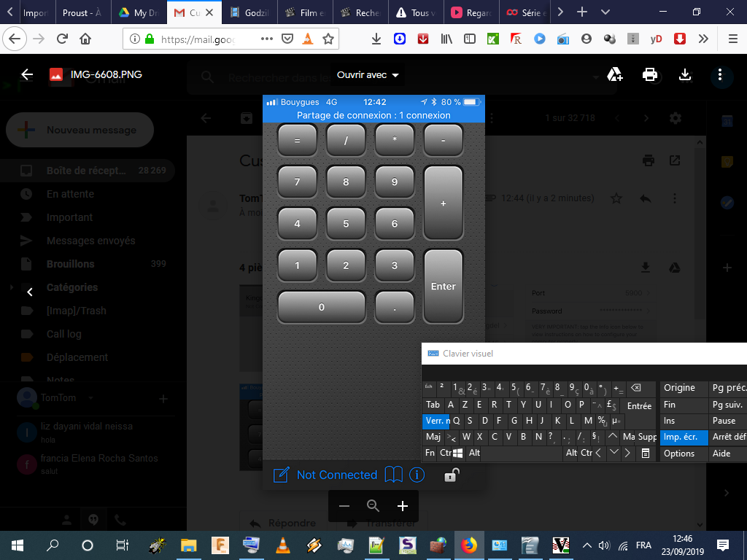Click Entrée key on Clavier visuel
Image resolution: width=747 pixels, height=560 pixels.
tap(639, 405)
